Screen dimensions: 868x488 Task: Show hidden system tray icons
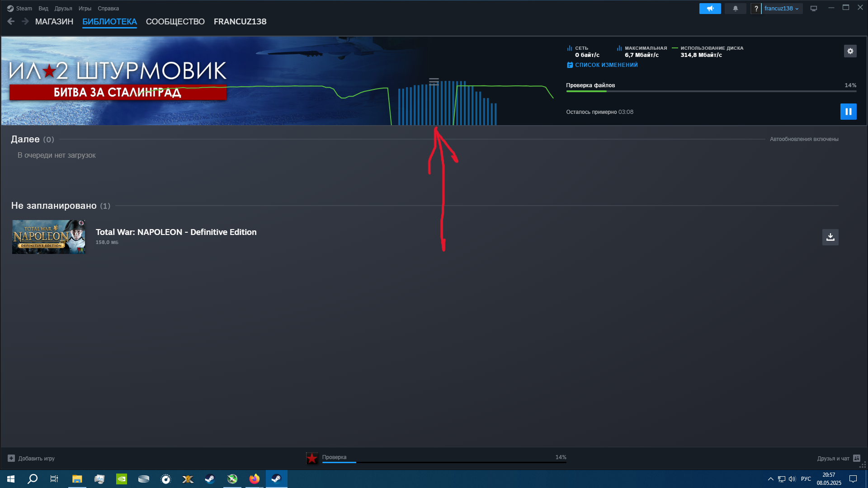click(x=770, y=479)
